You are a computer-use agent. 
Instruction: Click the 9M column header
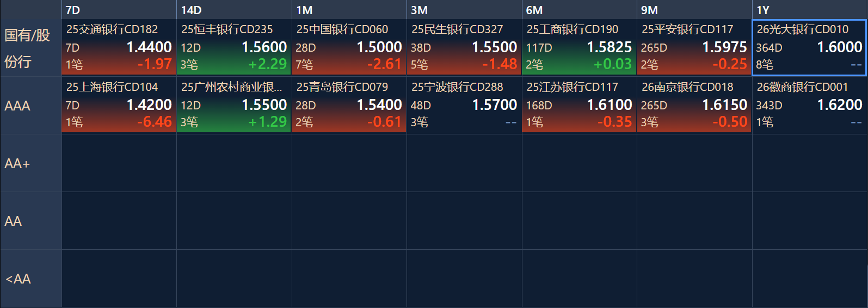click(694, 10)
